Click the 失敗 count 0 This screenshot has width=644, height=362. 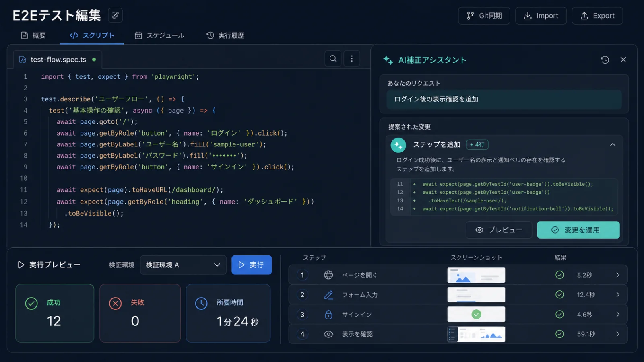(x=135, y=321)
